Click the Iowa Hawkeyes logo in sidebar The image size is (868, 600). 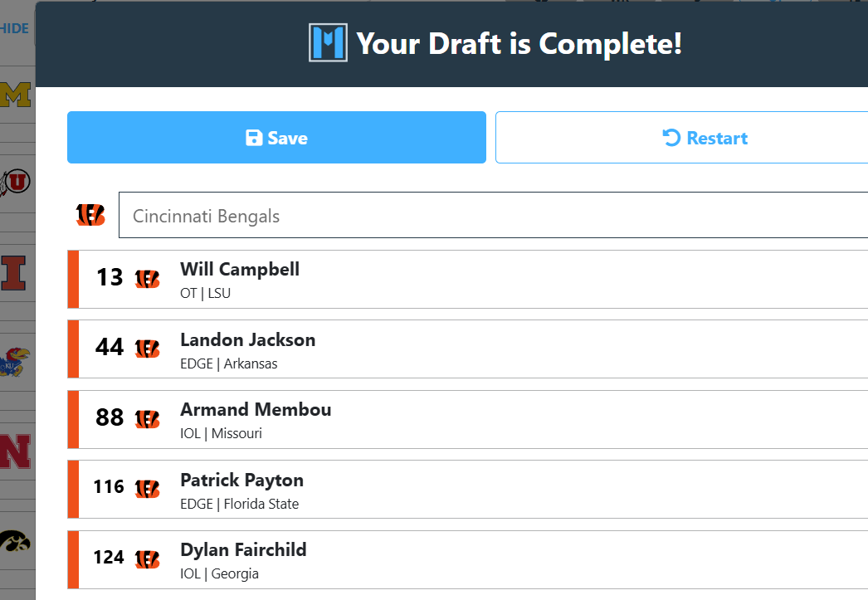(15, 541)
